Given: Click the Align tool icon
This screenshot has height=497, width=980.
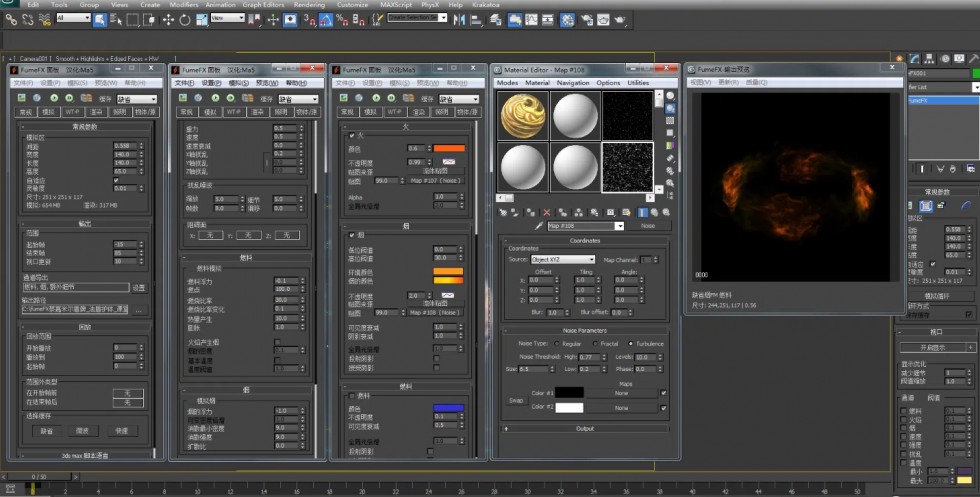Looking at the screenshot, I should pos(476,20).
